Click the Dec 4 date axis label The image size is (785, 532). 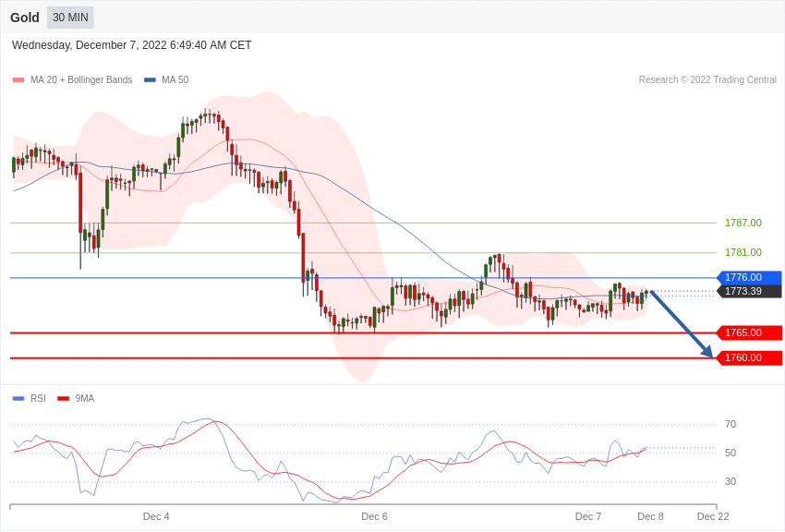click(156, 516)
